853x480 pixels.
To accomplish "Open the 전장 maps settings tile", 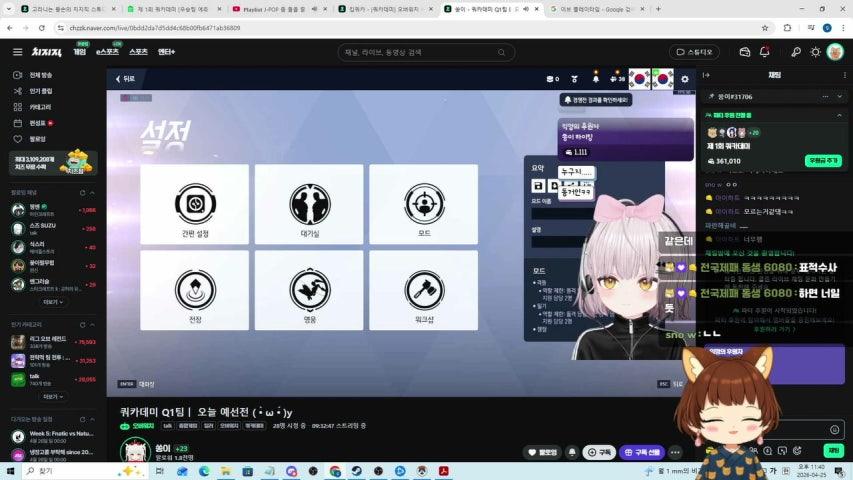I will [195, 290].
